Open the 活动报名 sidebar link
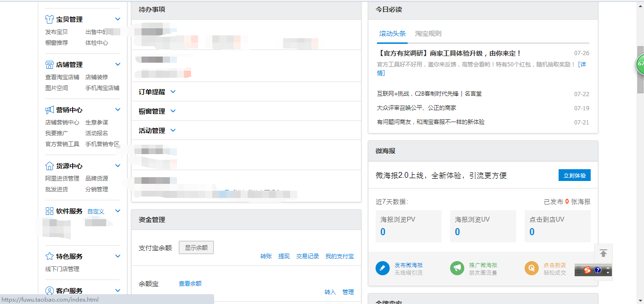 97,133
